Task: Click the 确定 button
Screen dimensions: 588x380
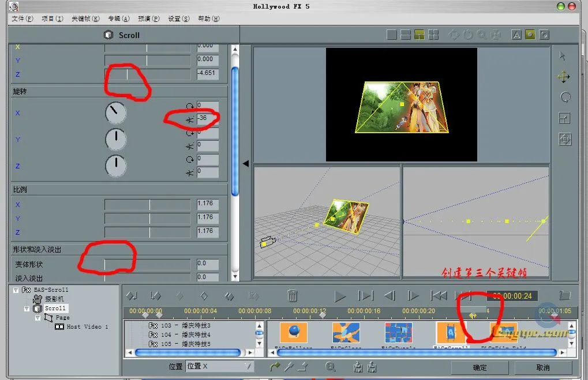Action: click(480, 367)
